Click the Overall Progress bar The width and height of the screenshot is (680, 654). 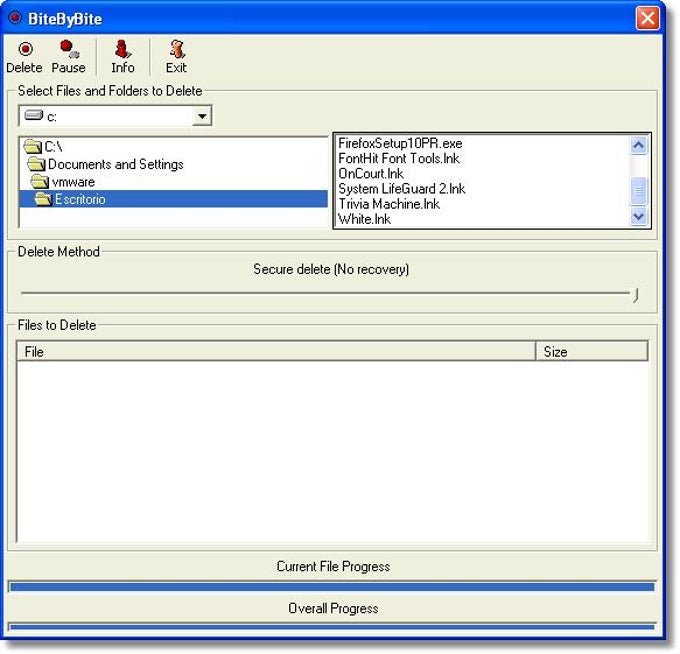(x=332, y=627)
